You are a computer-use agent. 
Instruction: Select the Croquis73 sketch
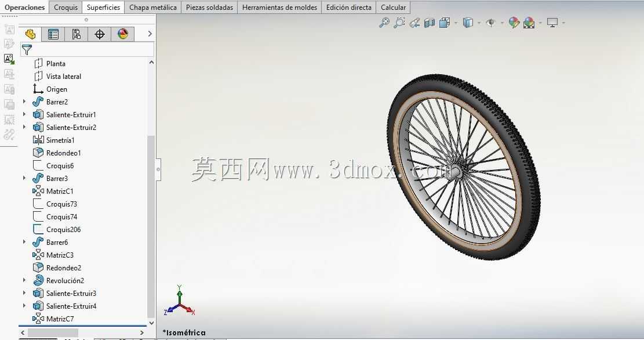(55, 204)
